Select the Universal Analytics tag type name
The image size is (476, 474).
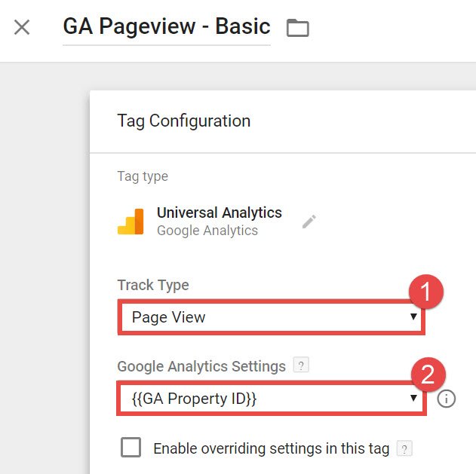[219, 213]
